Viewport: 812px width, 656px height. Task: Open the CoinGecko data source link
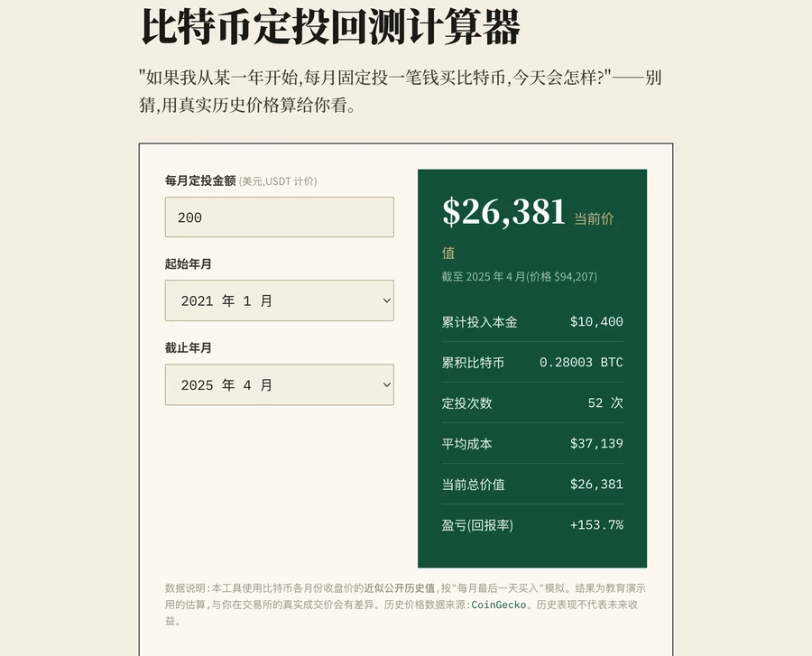(x=498, y=605)
